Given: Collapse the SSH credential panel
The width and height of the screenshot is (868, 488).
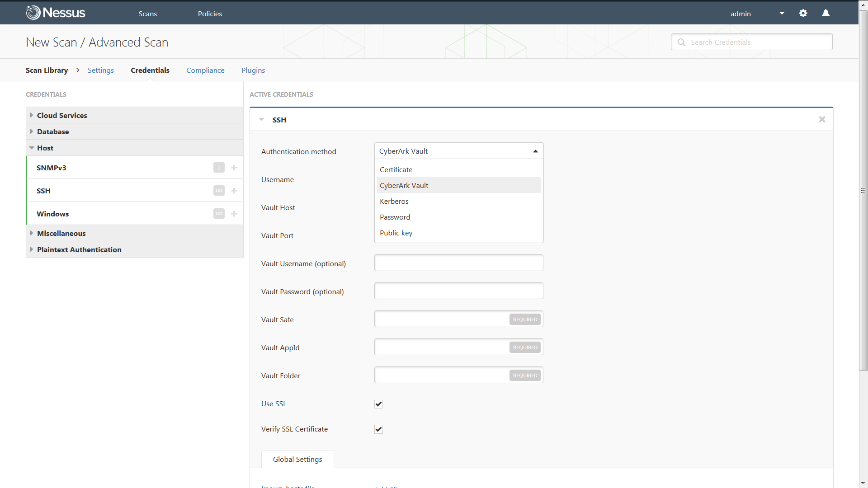Looking at the screenshot, I should click(261, 120).
